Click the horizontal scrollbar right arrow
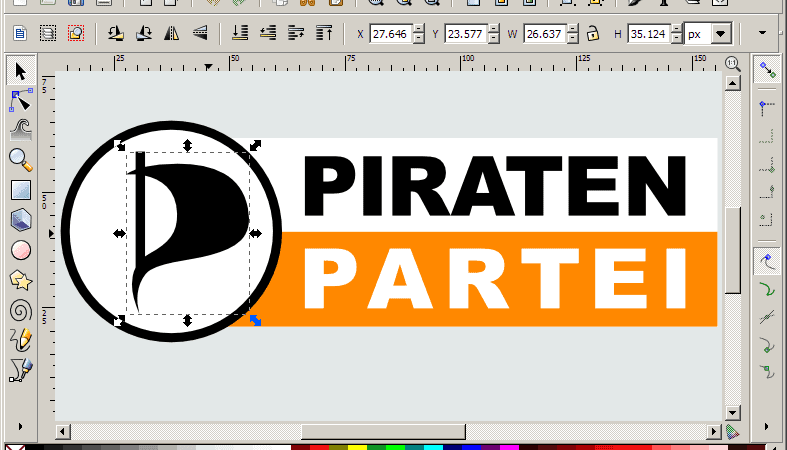Screen dimensions: 787x450 point(714,431)
